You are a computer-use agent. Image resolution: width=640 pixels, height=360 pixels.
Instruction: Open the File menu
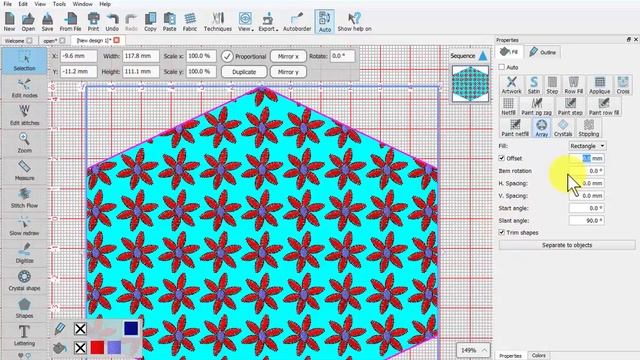click(x=7, y=4)
